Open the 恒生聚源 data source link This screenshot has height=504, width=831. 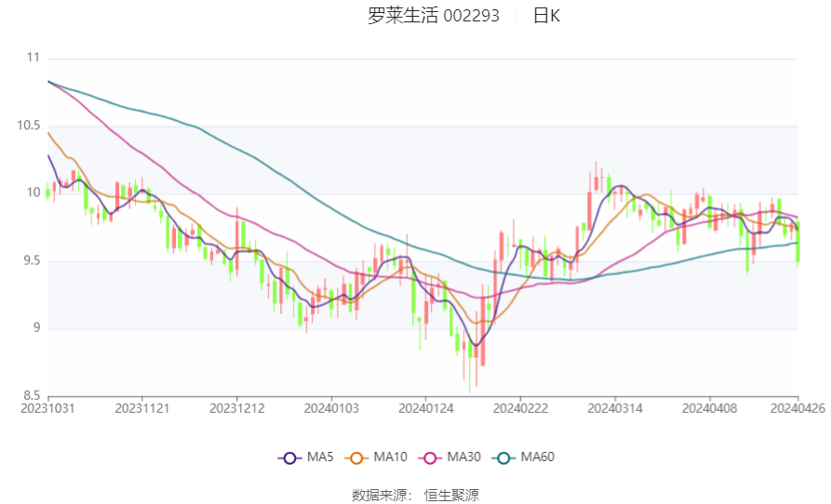[x=451, y=495]
